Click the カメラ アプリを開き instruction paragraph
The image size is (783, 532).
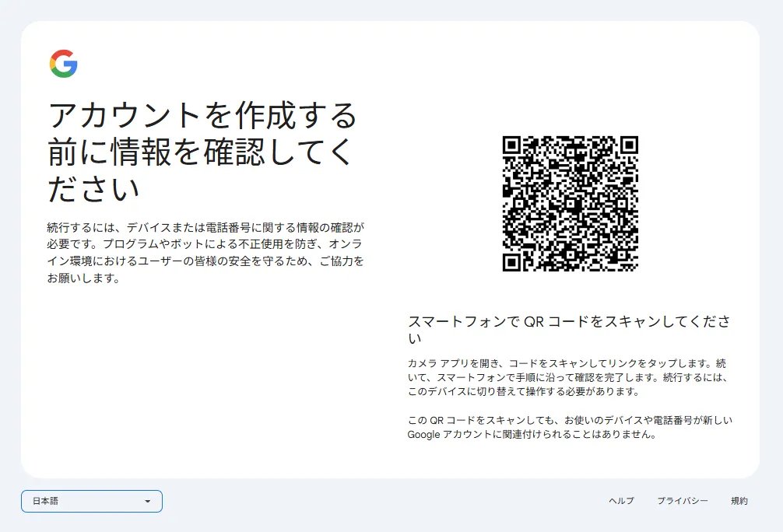point(569,377)
